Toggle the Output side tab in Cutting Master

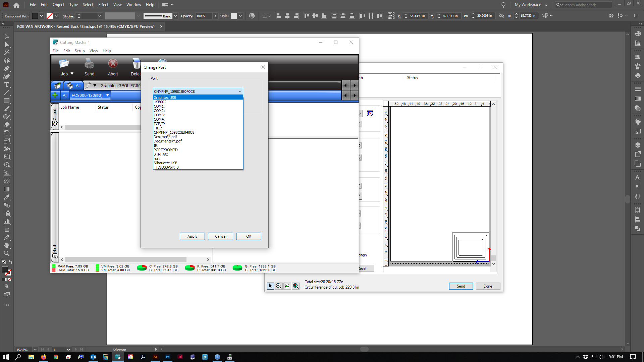(55, 117)
